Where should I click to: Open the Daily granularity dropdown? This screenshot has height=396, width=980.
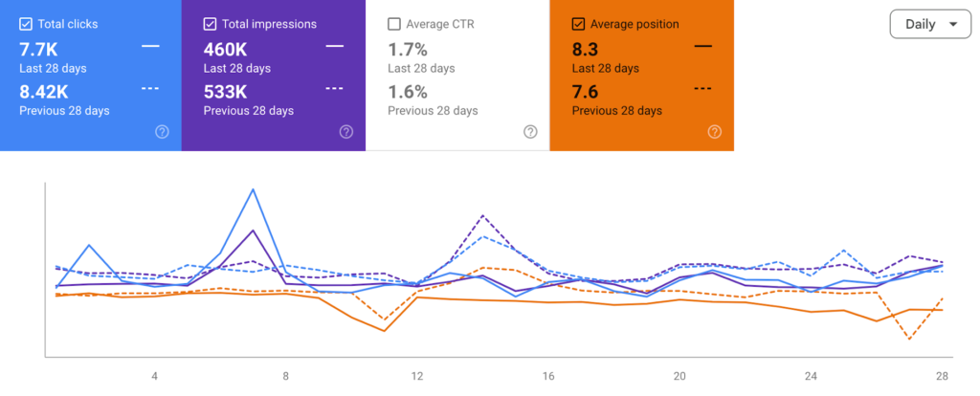(x=928, y=25)
